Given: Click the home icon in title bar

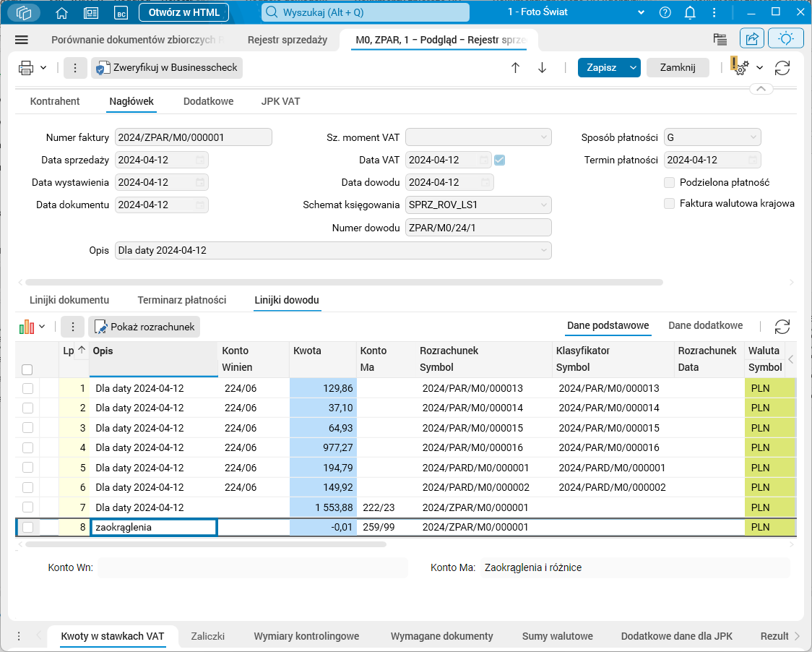Looking at the screenshot, I should click(x=61, y=13).
